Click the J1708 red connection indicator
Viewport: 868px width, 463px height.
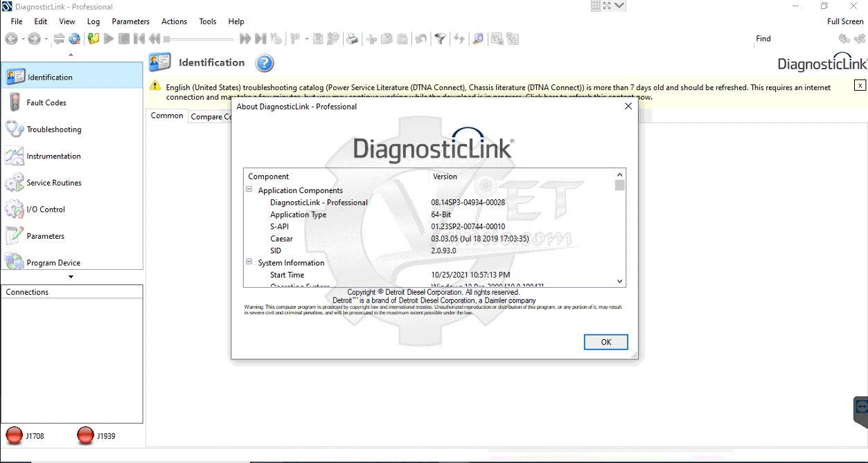[14, 435]
